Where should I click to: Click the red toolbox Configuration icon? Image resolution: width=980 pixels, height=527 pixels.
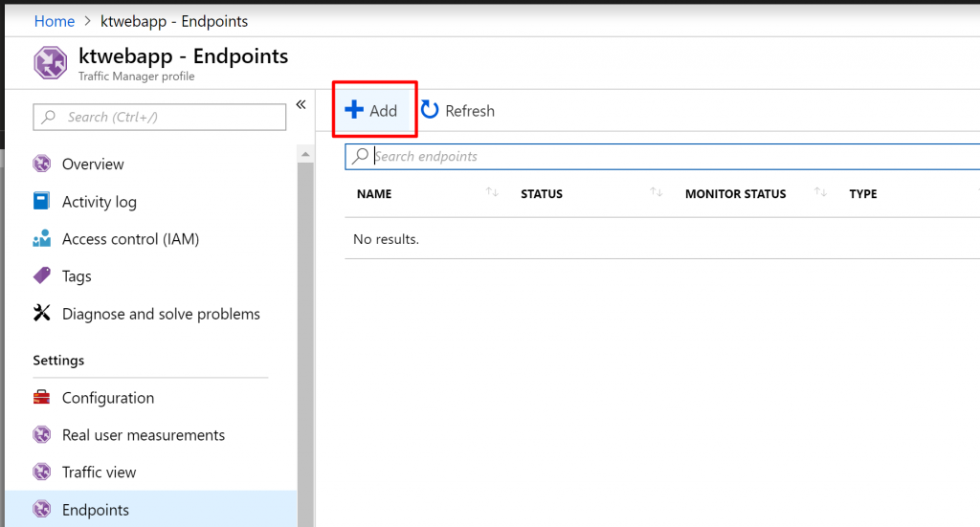tap(42, 397)
